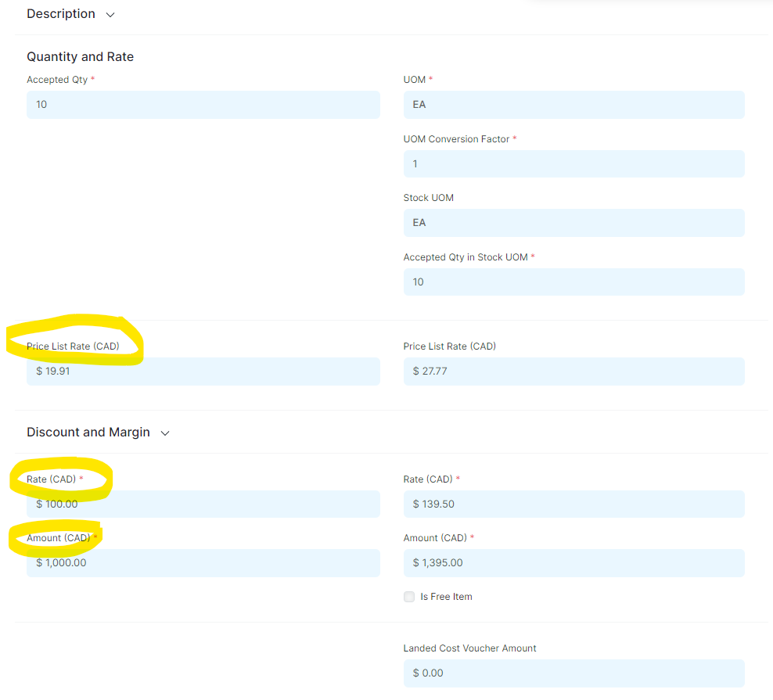Select the Rate field showing $100.00

(x=203, y=504)
